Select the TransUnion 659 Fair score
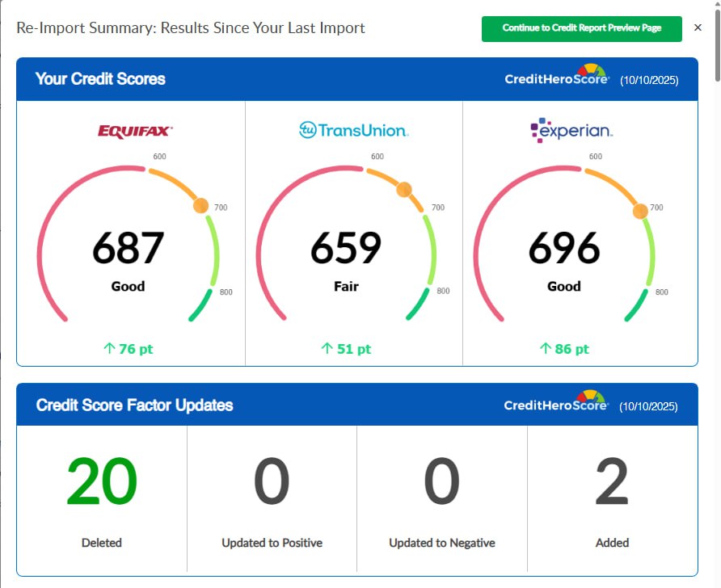 tap(346, 260)
